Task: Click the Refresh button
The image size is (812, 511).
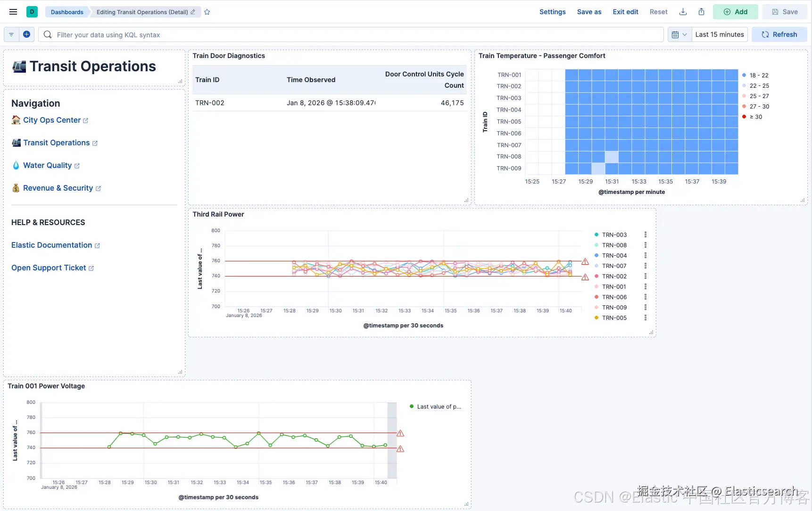Action: 779,34
